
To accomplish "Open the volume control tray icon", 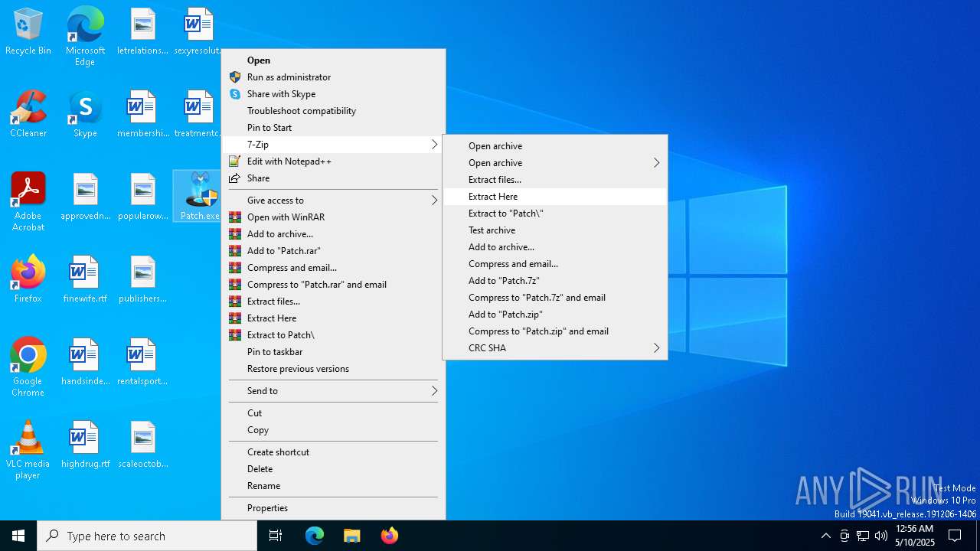I will click(881, 536).
